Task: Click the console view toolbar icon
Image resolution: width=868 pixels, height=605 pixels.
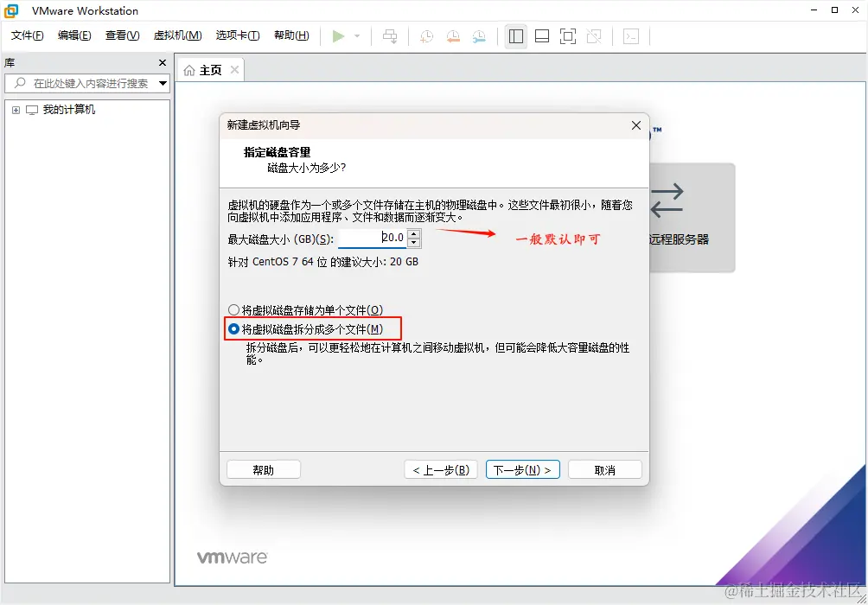Action: click(x=631, y=36)
